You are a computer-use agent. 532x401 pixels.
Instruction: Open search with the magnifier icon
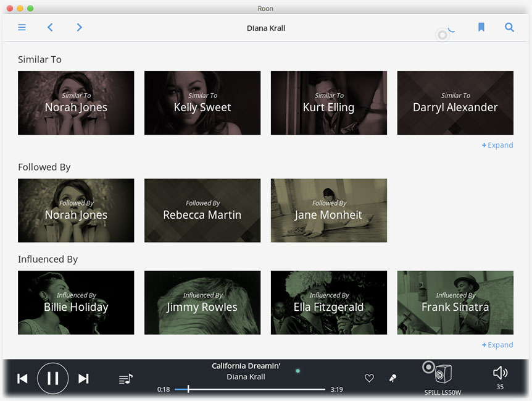(x=509, y=27)
